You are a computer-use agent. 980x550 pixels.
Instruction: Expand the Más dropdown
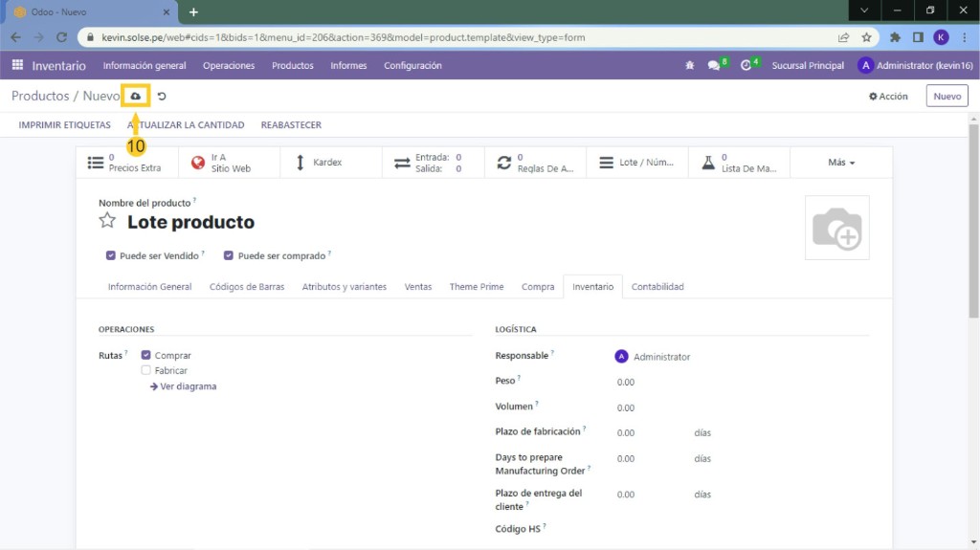841,163
